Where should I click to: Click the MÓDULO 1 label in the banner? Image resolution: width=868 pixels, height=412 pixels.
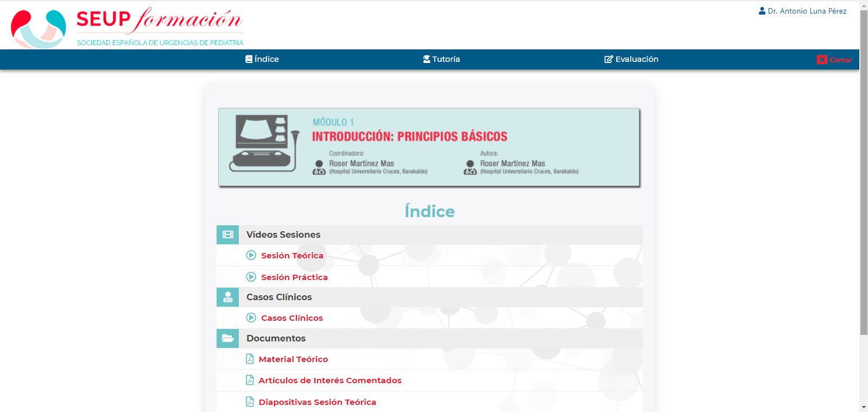click(333, 122)
